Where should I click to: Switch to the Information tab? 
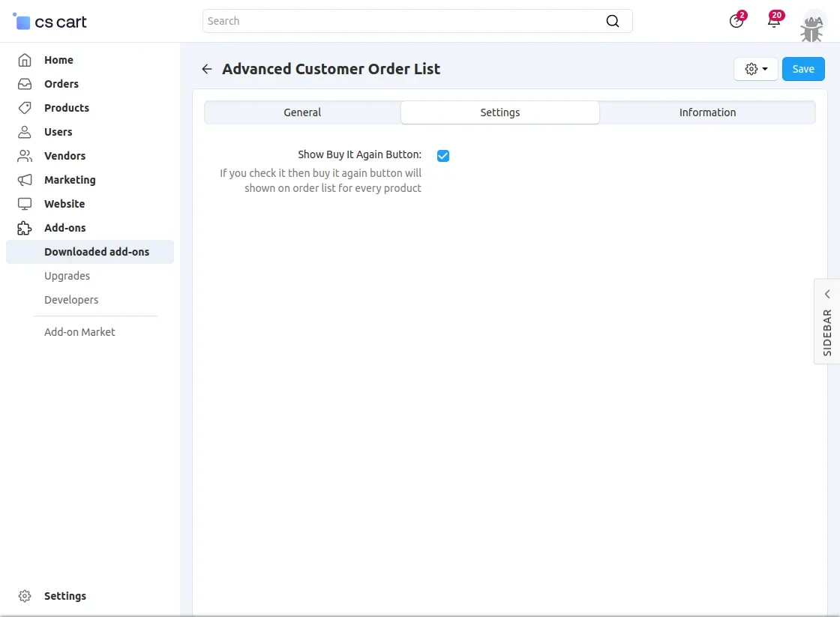tap(707, 112)
